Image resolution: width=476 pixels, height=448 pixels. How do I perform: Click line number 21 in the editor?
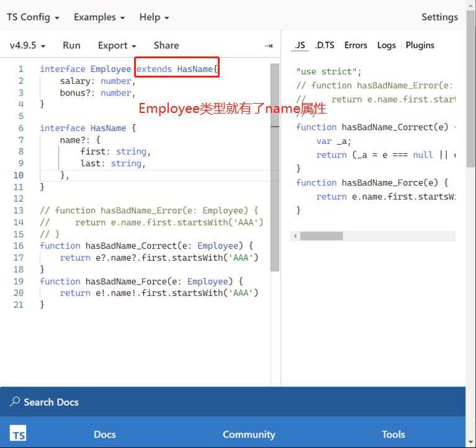point(18,305)
